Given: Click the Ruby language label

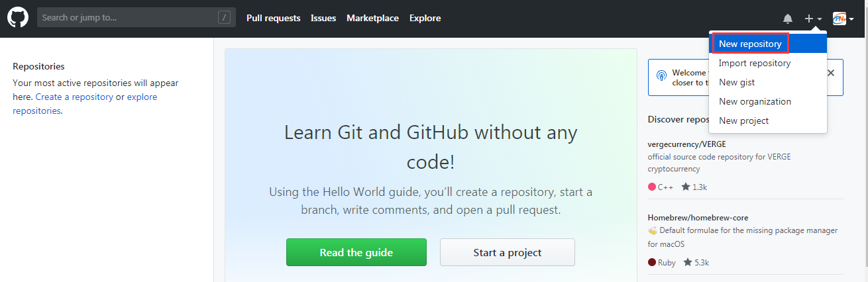Looking at the screenshot, I should click(x=667, y=263).
